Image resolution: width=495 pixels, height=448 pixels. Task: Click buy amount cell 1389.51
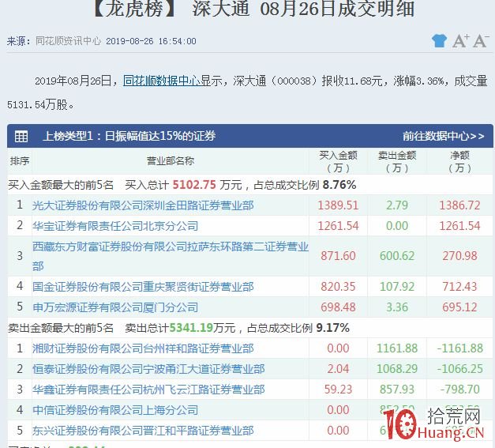coord(338,205)
